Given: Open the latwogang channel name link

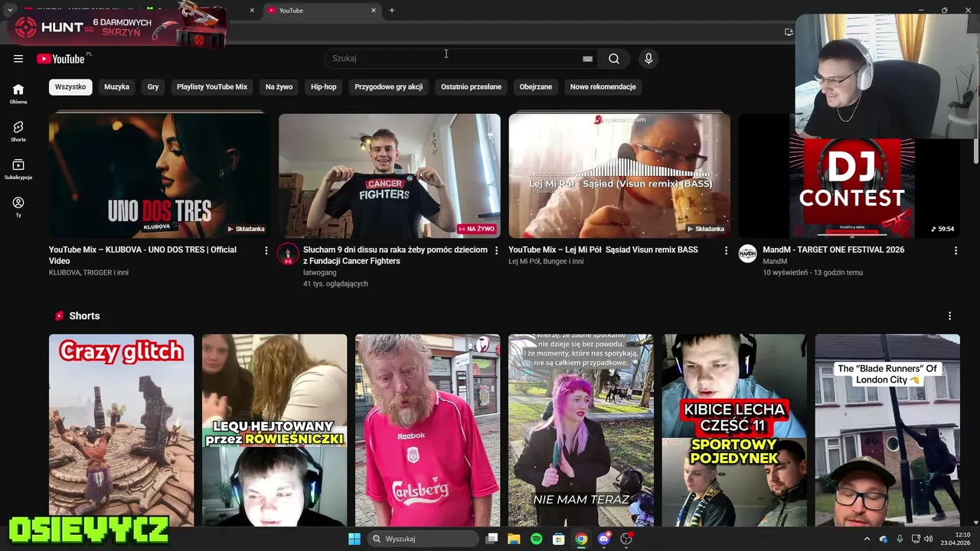Looking at the screenshot, I should point(319,272).
